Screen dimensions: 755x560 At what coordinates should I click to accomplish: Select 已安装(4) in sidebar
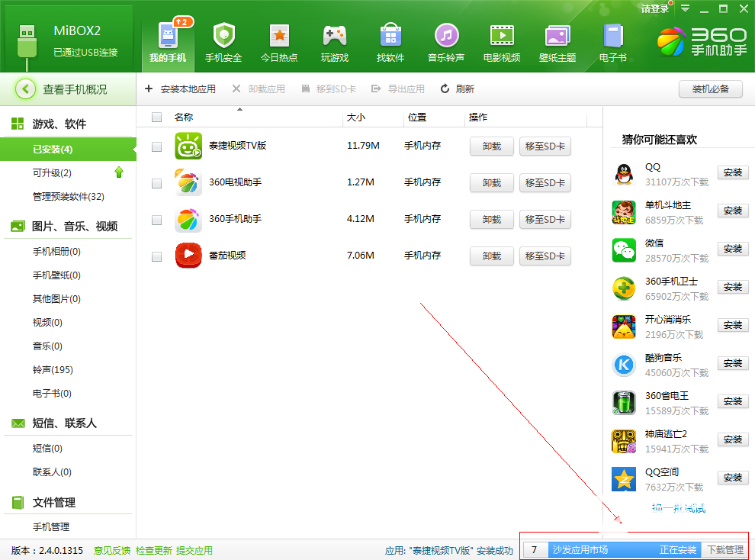[x=68, y=150]
